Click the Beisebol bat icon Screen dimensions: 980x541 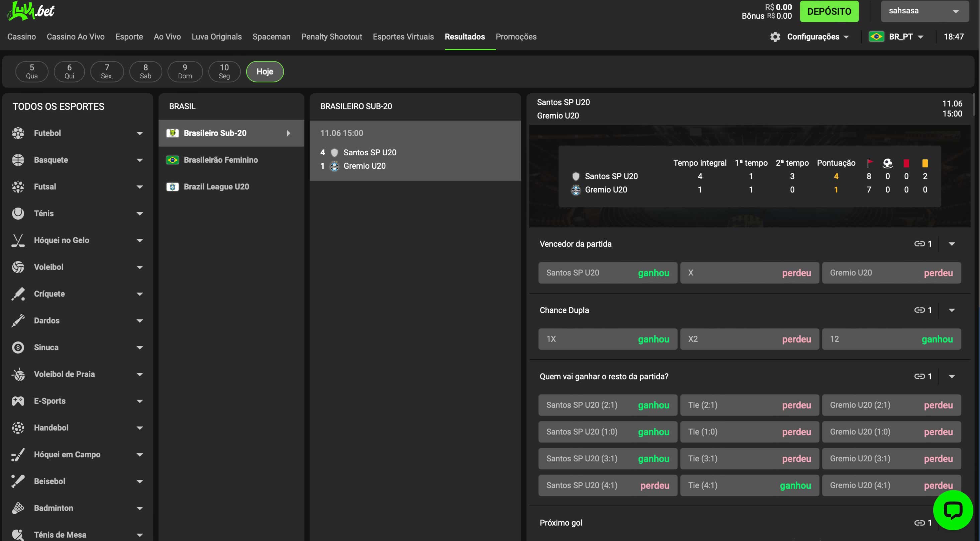point(18,481)
